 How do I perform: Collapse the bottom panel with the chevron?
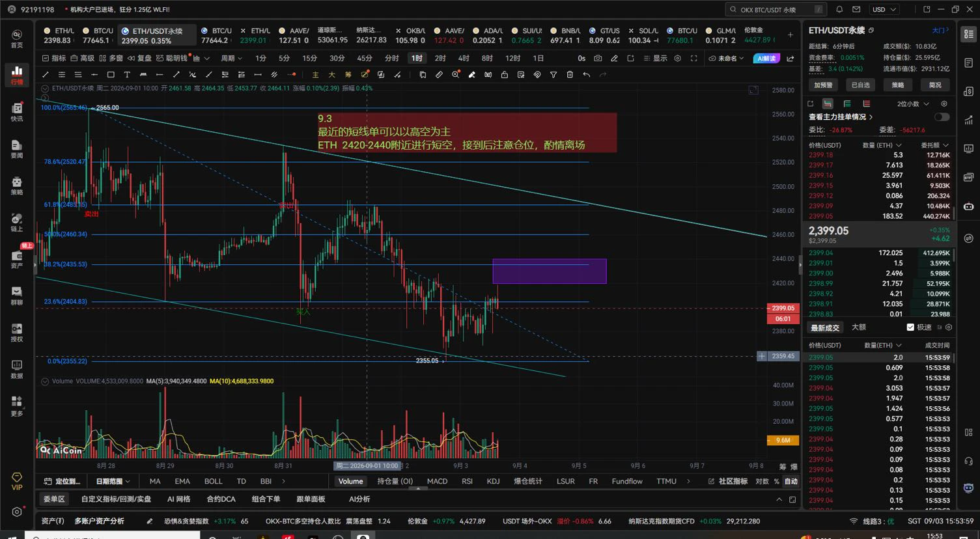tap(779, 499)
